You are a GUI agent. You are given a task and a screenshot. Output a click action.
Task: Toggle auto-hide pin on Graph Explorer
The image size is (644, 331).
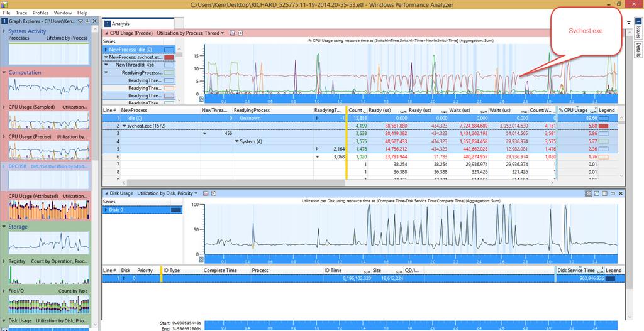87,21
